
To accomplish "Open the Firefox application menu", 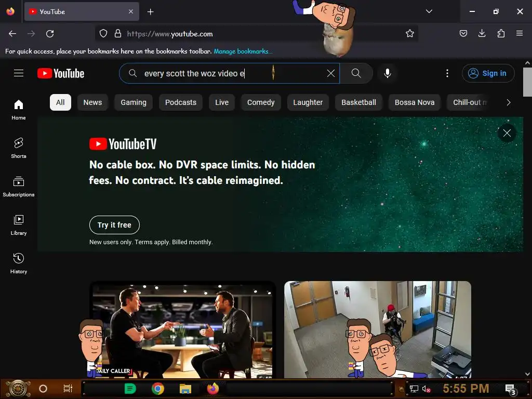I will pos(520,33).
